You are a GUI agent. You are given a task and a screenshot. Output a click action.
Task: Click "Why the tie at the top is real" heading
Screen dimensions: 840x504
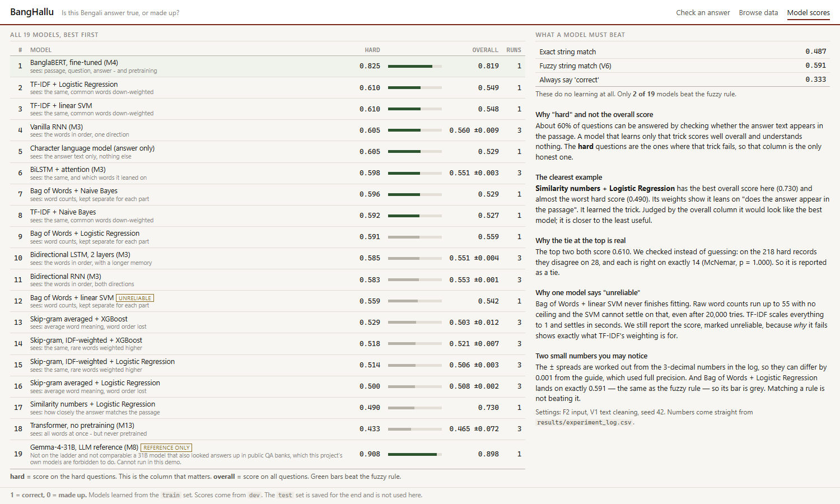[581, 240]
